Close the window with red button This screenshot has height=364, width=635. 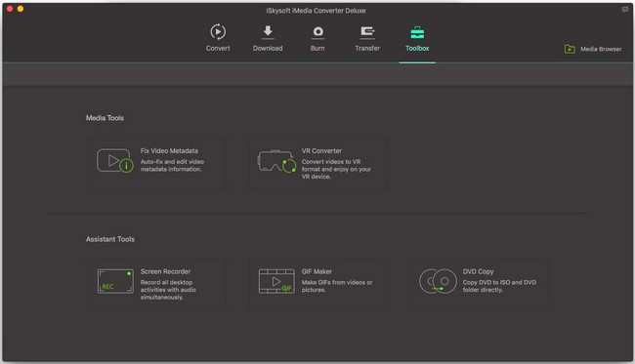click(x=10, y=9)
